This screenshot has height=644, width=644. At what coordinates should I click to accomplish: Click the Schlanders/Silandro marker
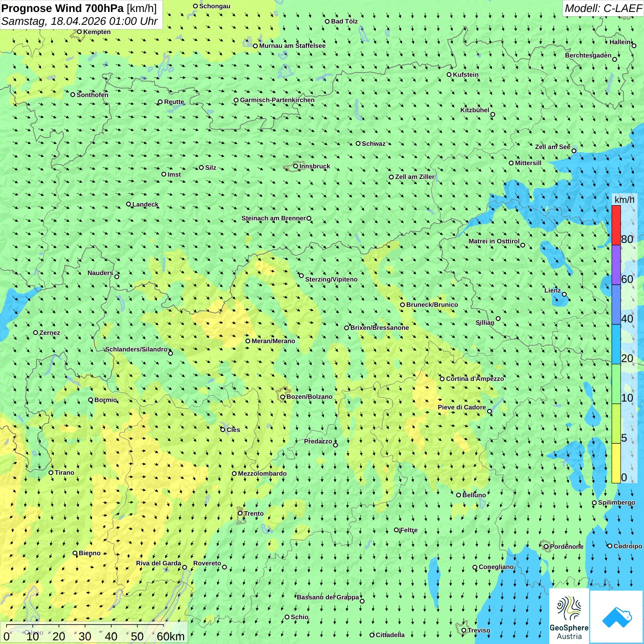pyautogui.click(x=171, y=353)
